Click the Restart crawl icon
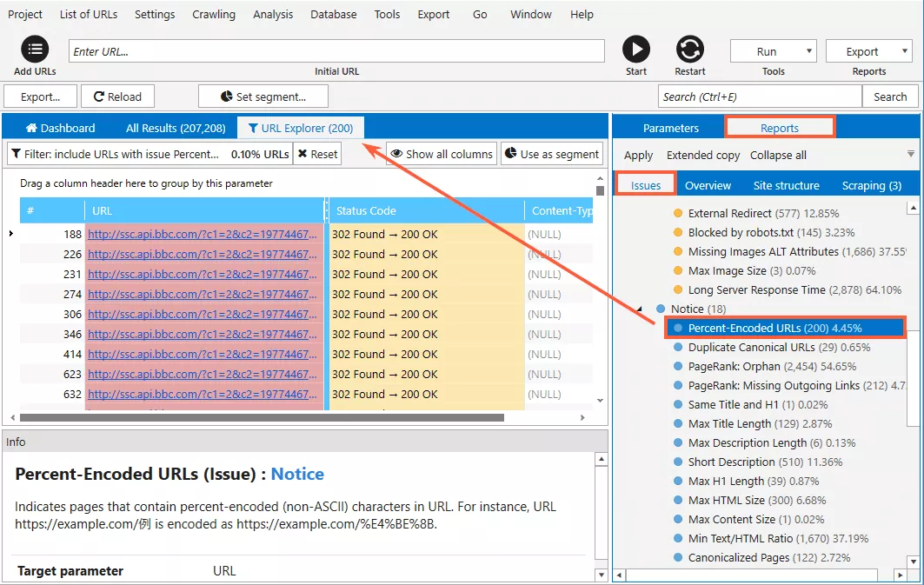Screen dimensions: 924x585 (689, 50)
